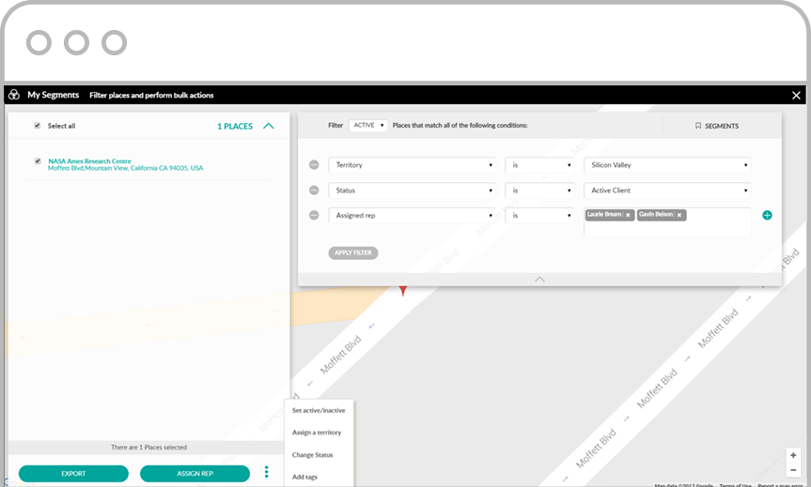811x487 pixels.
Task: Choose Add tags menu option
Action: pyautogui.click(x=305, y=477)
